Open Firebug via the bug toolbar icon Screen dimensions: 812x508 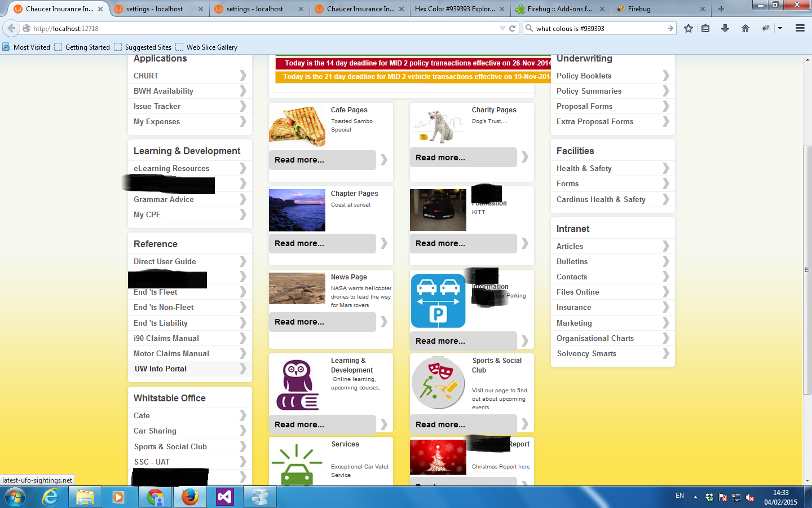click(x=766, y=28)
